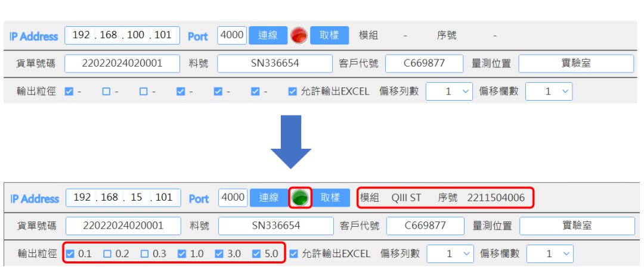Viewport: 644px width, 275px height.
Task: Toggle 允許輸出EXCEL checkbox in the red-light panel
Action: (292, 92)
